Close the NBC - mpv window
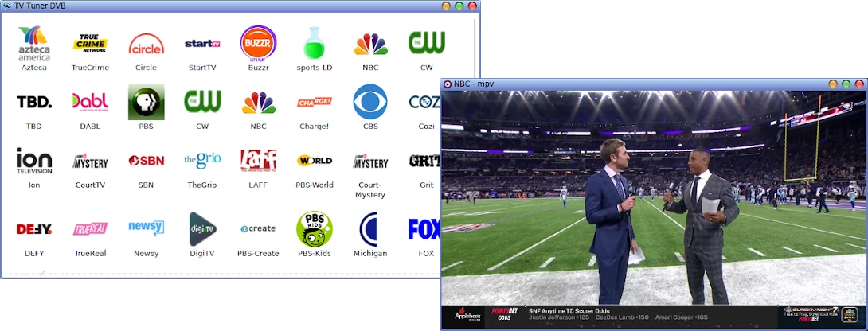Screen dimensions: 868x331 point(859,84)
